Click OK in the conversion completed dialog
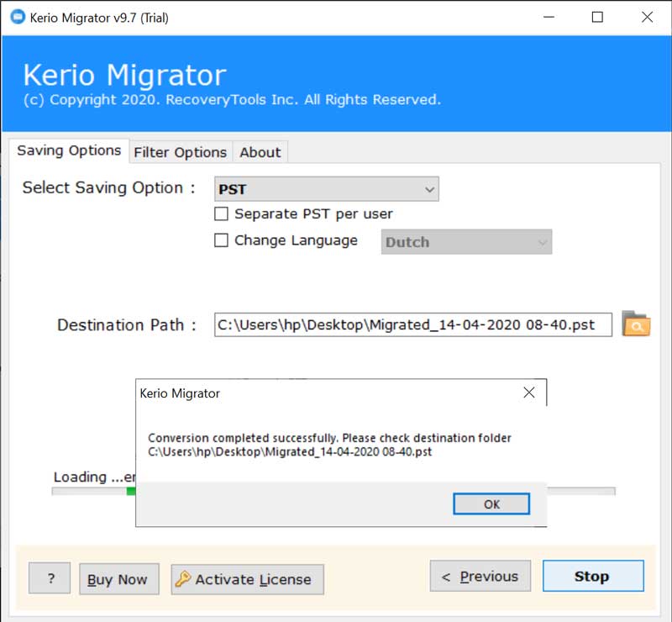The height and width of the screenshot is (622, 672). click(x=491, y=504)
